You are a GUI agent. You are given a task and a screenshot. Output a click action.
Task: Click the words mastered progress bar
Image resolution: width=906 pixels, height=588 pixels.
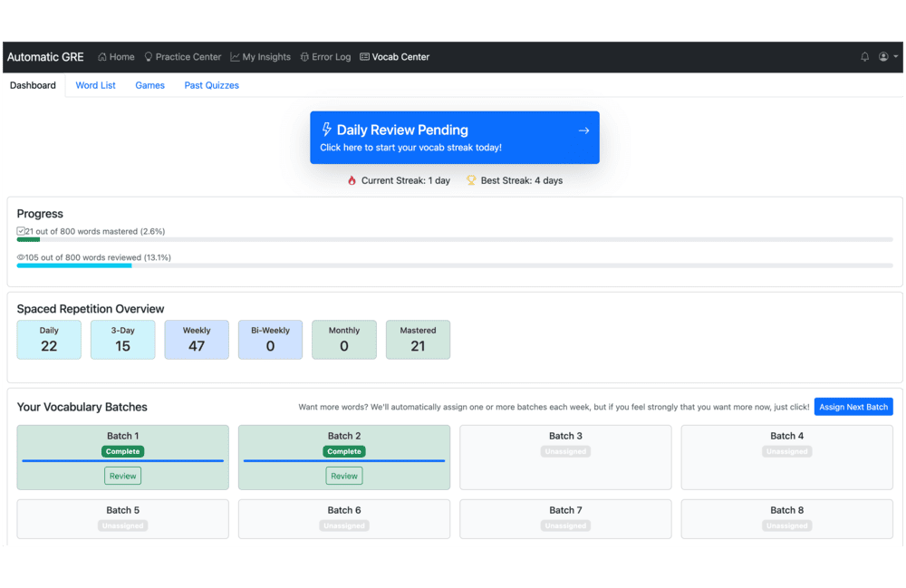click(x=454, y=240)
